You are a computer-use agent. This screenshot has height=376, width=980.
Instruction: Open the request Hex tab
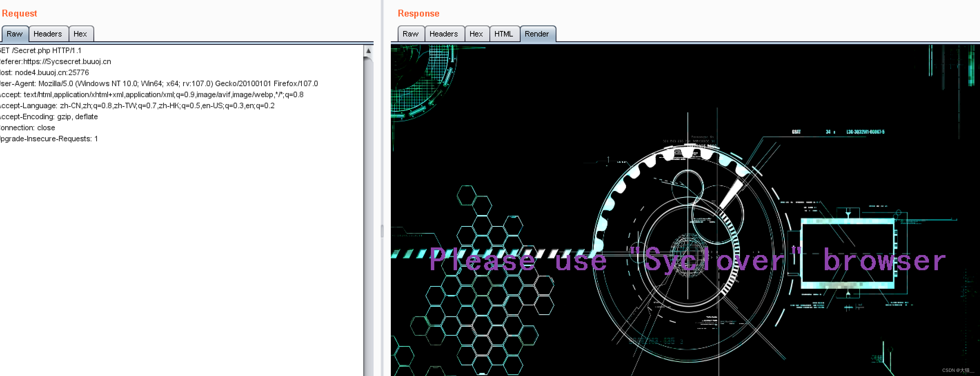[x=80, y=34]
